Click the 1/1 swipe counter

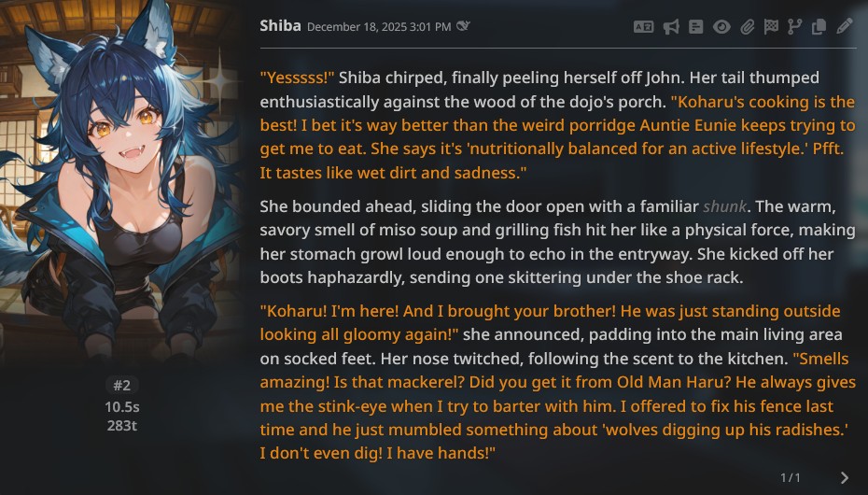(x=791, y=477)
